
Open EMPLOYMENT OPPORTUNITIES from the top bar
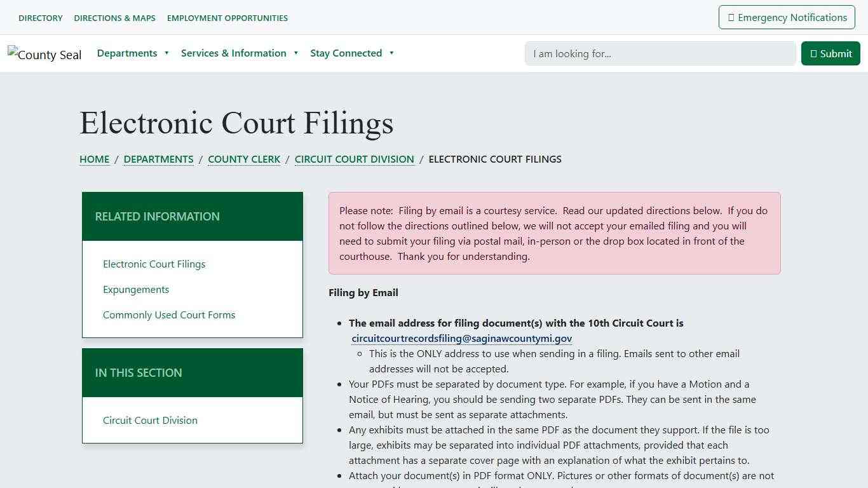click(227, 18)
